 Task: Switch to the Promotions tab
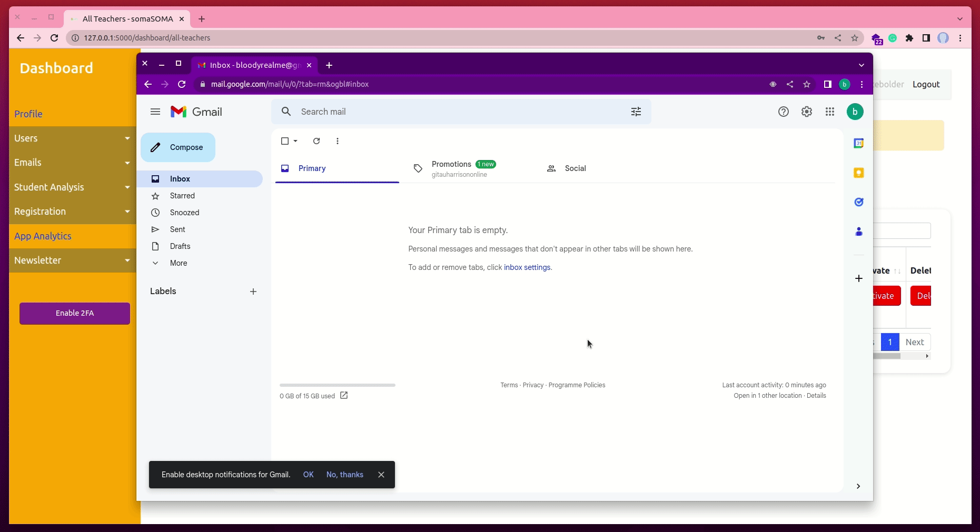[451, 168]
